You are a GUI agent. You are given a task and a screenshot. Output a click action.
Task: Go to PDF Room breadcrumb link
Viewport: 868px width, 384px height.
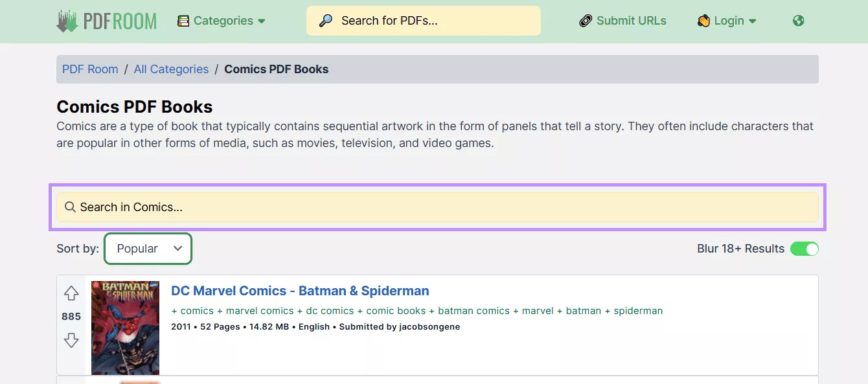90,69
